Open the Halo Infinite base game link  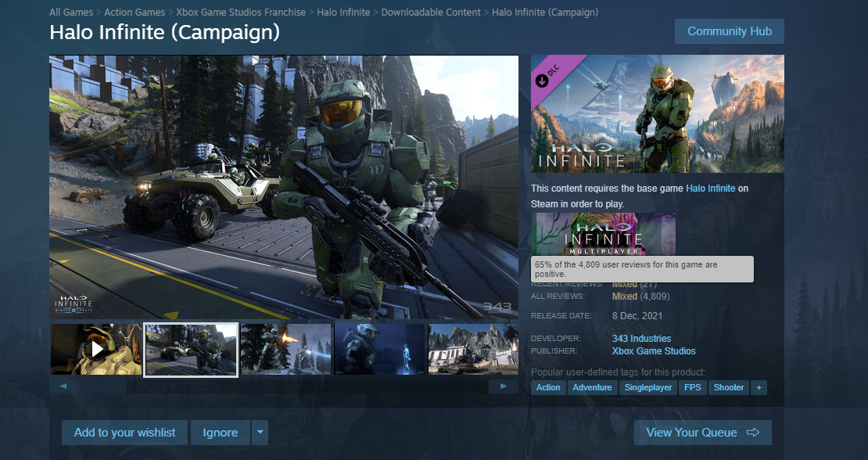click(x=710, y=189)
